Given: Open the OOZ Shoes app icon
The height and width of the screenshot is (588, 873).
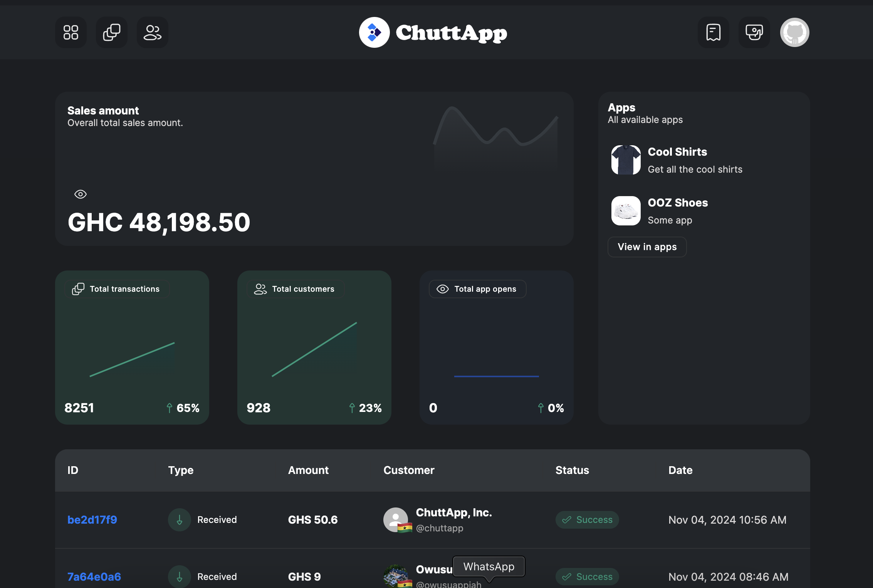Looking at the screenshot, I should [625, 210].
